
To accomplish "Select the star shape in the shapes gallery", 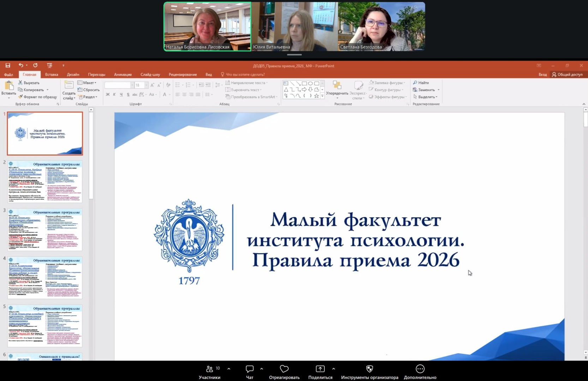I will pos(316,96).
